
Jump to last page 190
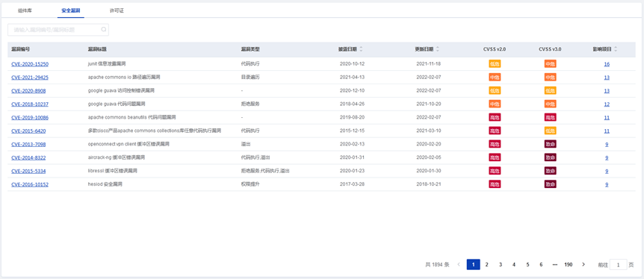[x=569, y=265]
